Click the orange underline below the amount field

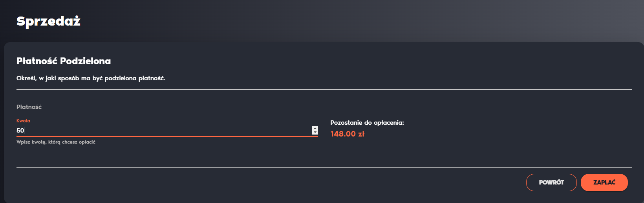click(x=167, y=137)
